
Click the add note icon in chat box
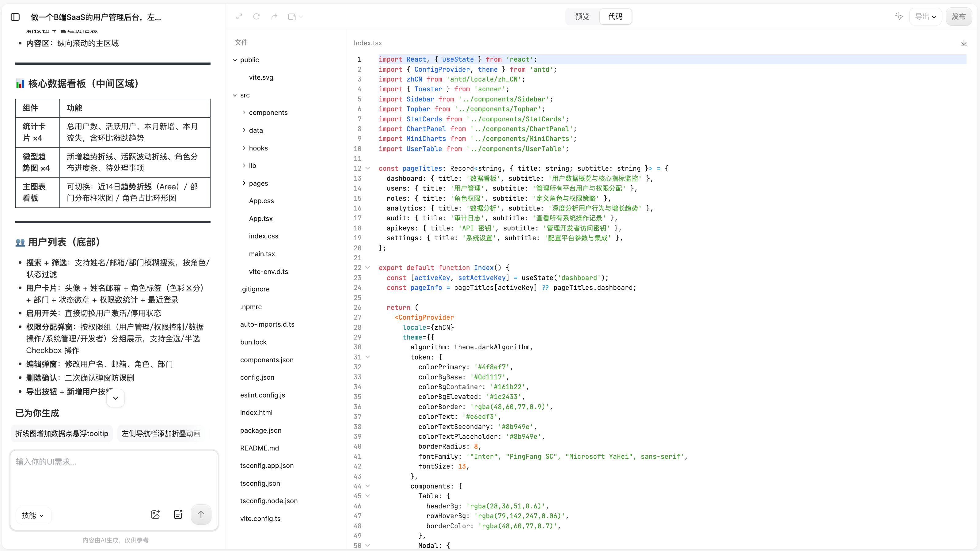point(178,515)
